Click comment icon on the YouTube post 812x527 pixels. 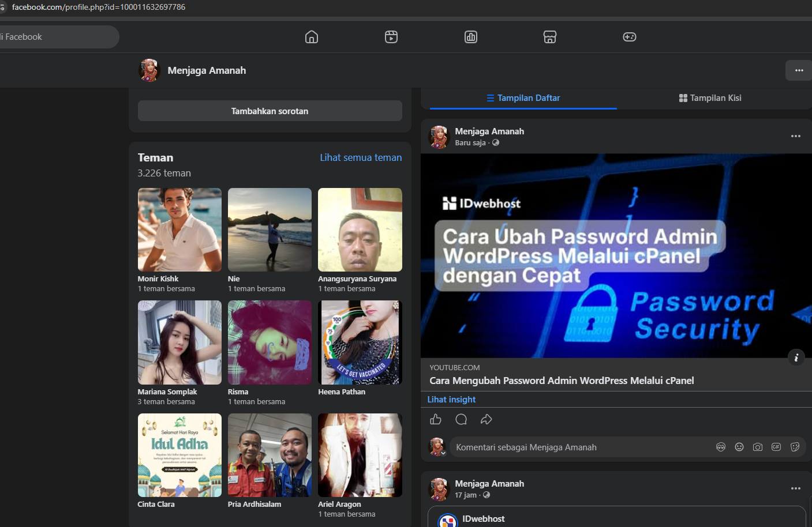(x=461, y=419)
